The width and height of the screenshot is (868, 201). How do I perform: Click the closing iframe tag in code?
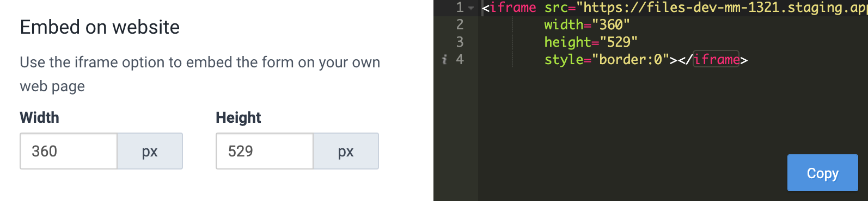pos(712,59)
